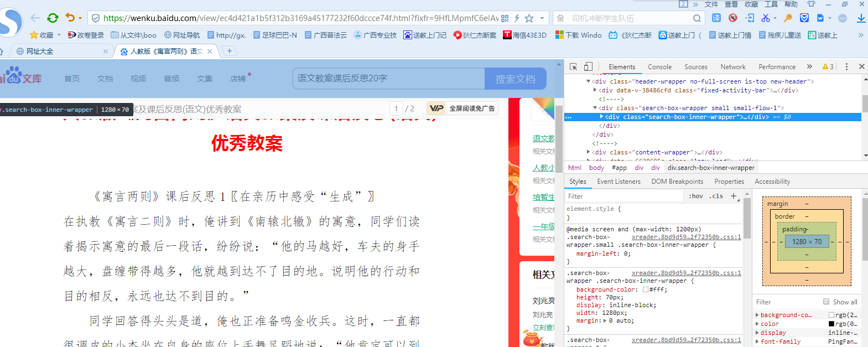Click the VIP 全屏阅读免广告 button
Screen dimensions: 868x347
coord(462,108)
